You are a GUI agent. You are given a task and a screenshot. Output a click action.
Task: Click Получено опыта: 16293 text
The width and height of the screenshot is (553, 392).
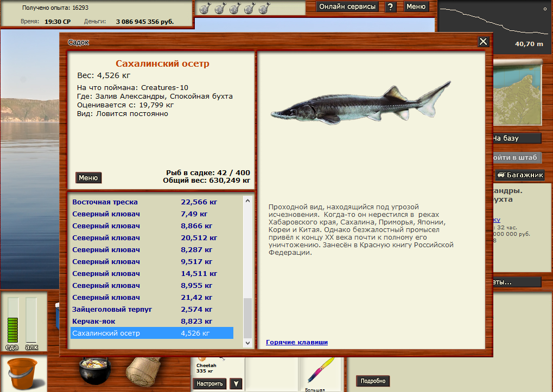[x=55, y=8]
